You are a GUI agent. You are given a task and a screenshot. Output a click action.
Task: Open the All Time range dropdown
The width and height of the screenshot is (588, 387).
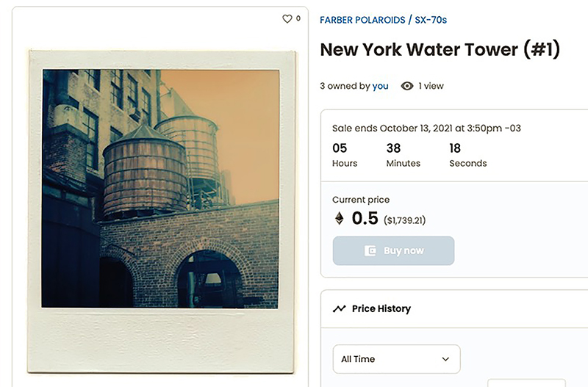(396, 359)
